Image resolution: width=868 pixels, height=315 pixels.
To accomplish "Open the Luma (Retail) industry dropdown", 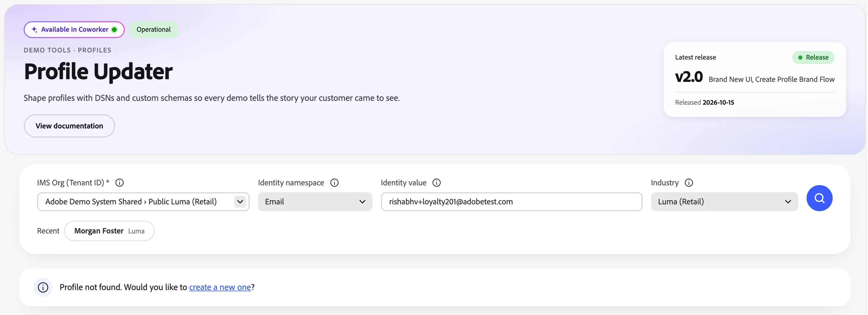I will click(x=724, y=202).
